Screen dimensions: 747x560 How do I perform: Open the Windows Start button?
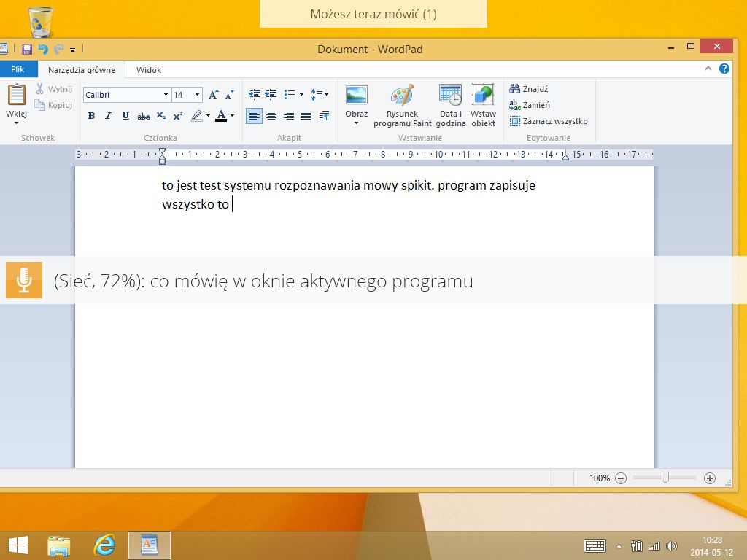click(x=18, y=545)
